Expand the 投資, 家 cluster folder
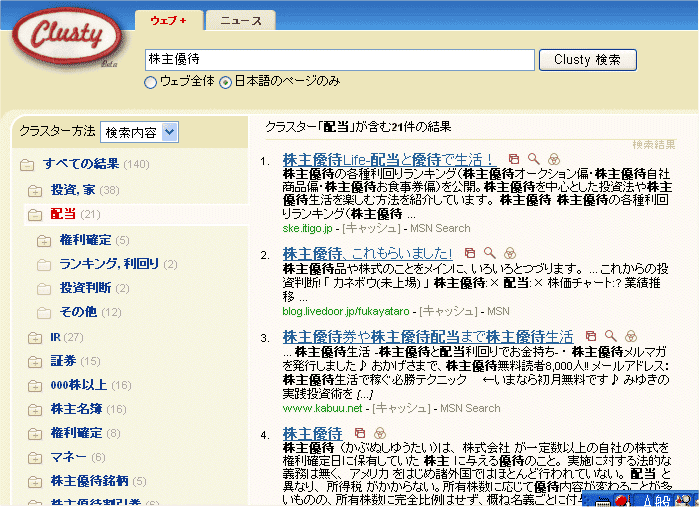Image resolution: width=699 pixels, height=507 pixels. pos(34,190)
